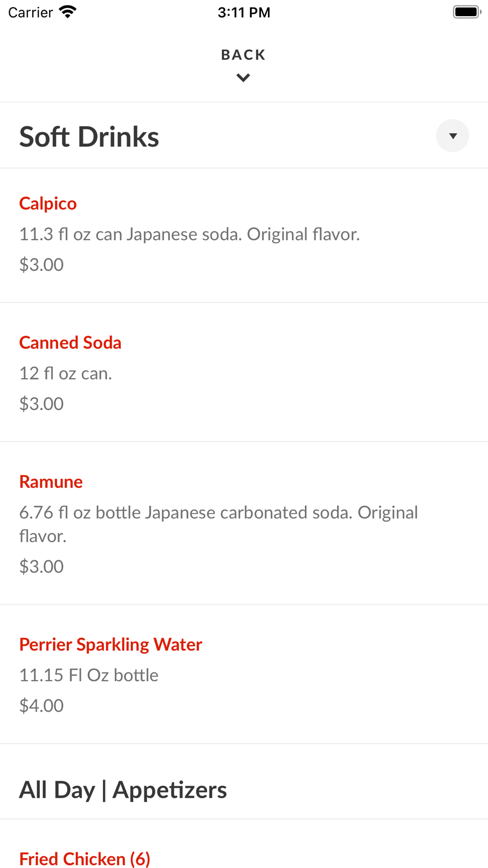Tap the All Day Appetizers section heading
Viewport: 488px width, 868px height.
point(123,790)
